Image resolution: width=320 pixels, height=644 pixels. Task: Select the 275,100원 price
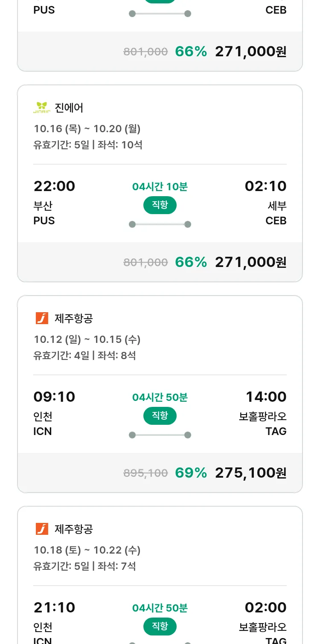coord(250,473)
